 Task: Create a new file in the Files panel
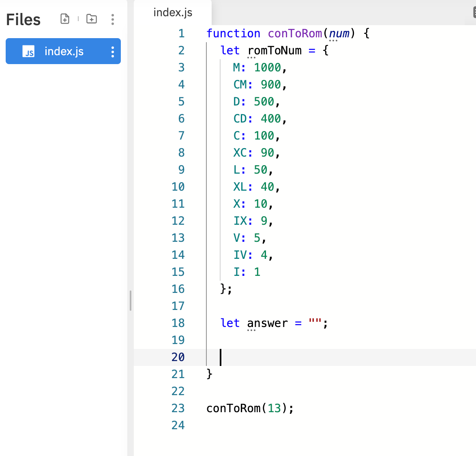[x=64, y=19]
